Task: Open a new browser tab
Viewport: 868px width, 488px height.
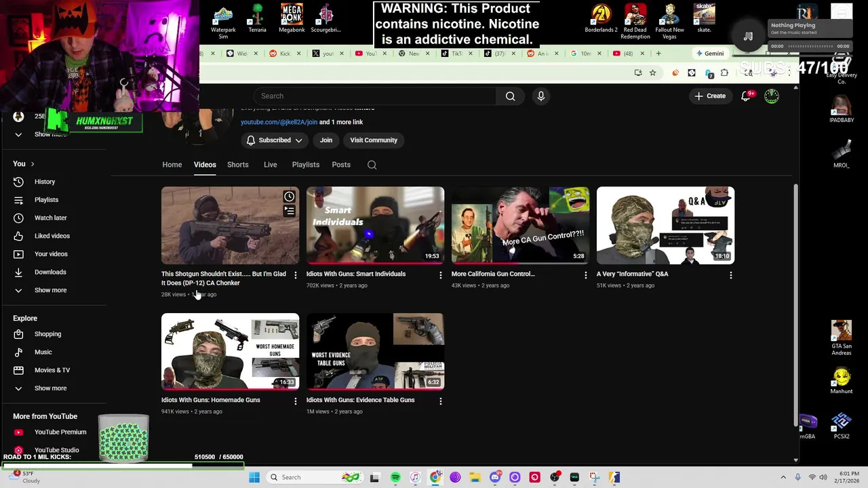Action: [x=658, y=54]
